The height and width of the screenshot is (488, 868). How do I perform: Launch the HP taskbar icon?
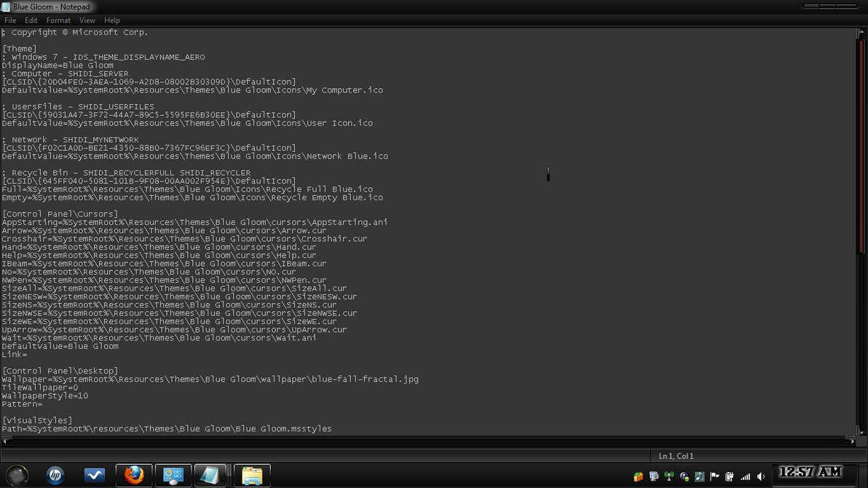click(x=55, y=476)
